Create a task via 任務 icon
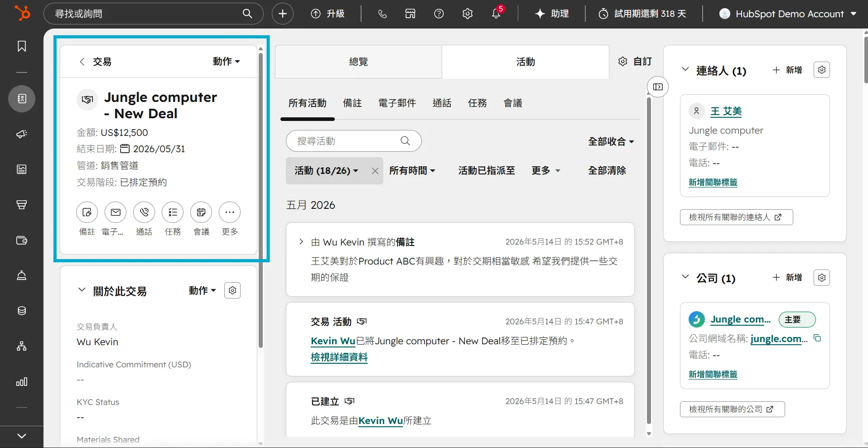The image size is (868, 448). point(173,212)
